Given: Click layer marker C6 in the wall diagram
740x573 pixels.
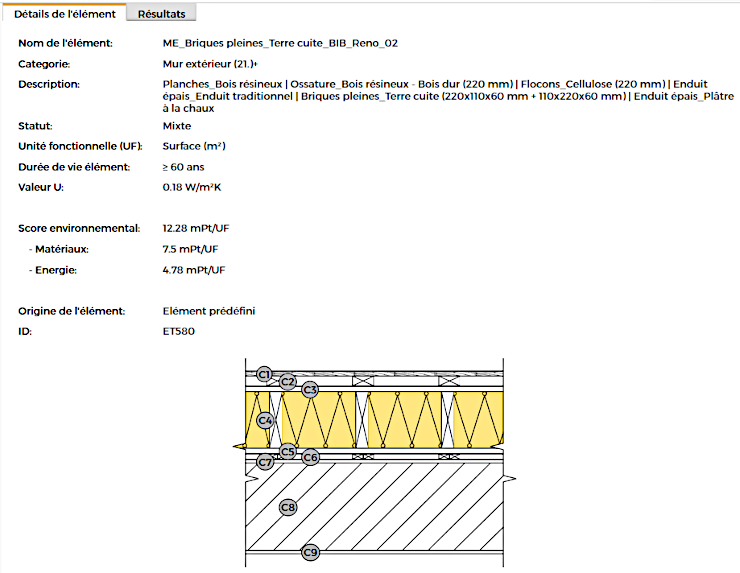Looking at the screenshot, I should [x=310, y=457].
